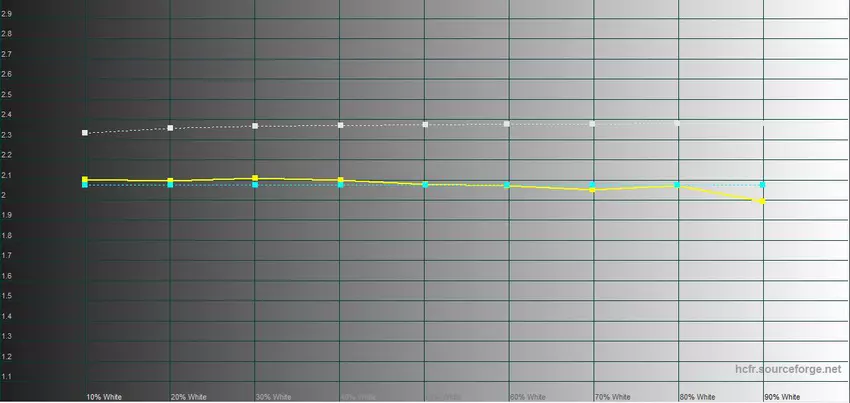
Task: Click the cyan reference point at 70% White
Action: pyautogui.click(x=593, y=185)
